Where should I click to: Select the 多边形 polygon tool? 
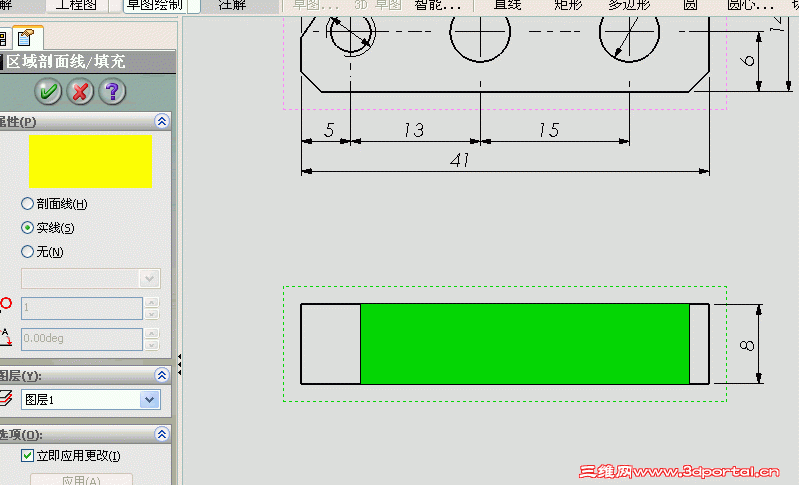point(629,6)
